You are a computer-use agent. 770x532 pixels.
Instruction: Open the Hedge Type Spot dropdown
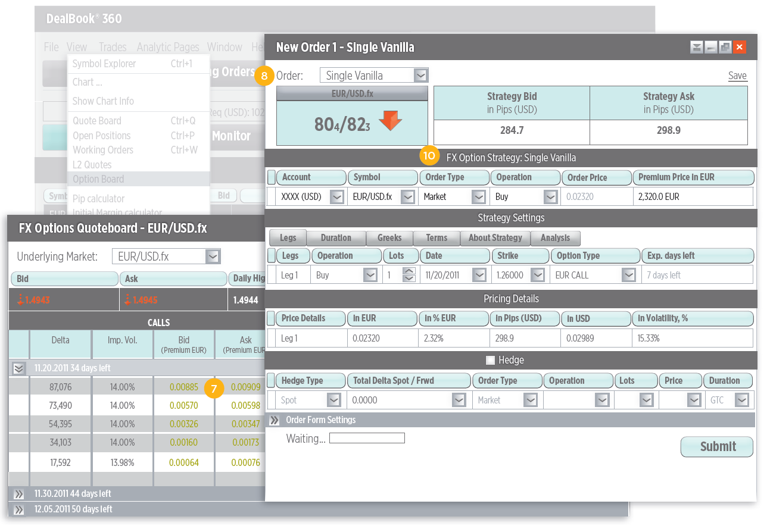[334, 400]
